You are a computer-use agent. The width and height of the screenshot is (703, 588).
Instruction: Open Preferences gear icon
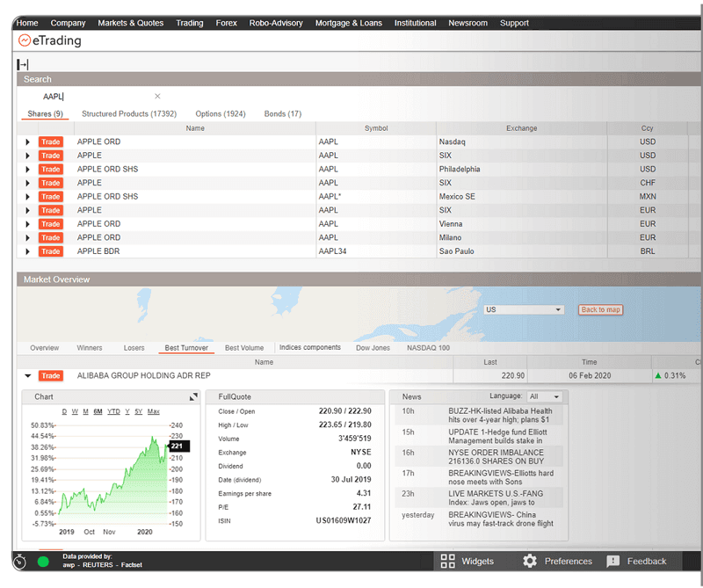point(530,562)
